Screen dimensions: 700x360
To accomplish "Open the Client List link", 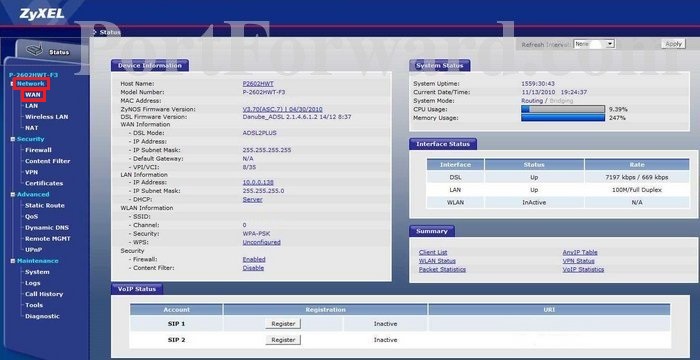I will click(433, 252).
